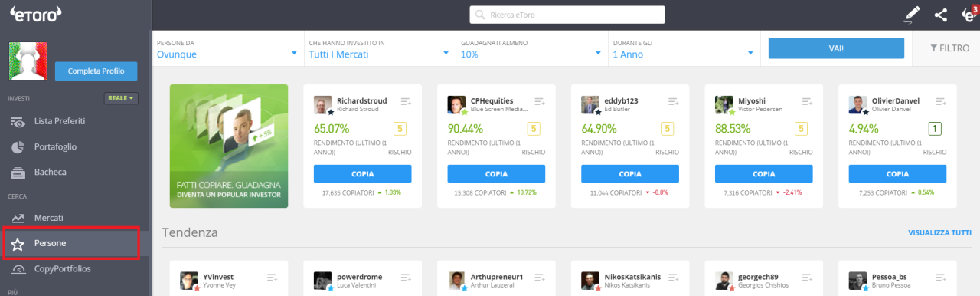The image size is (980, 296).
Task: Open Che Hanno Investito In dropdown
Action: (x=379, y=48)
